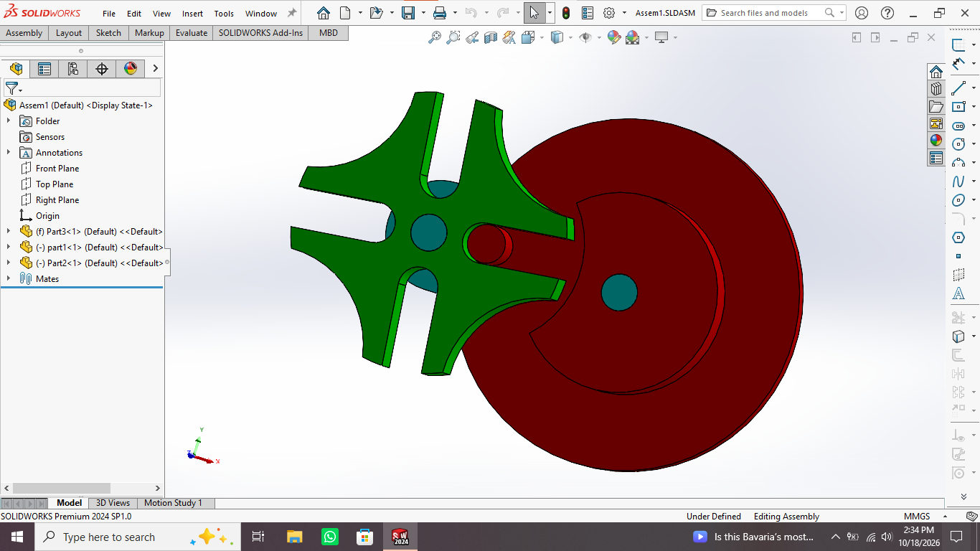The height and width of the screenshot is (551, 980).
Task: Click Zoom to Fit magnifier icon
Action: click(x=435, y=37)
